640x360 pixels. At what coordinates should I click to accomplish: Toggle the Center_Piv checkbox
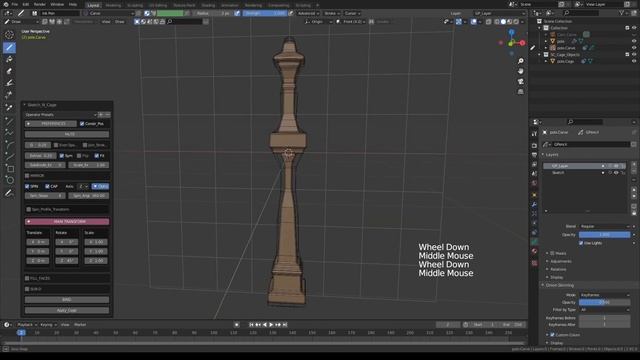click(x=82, y=124)
